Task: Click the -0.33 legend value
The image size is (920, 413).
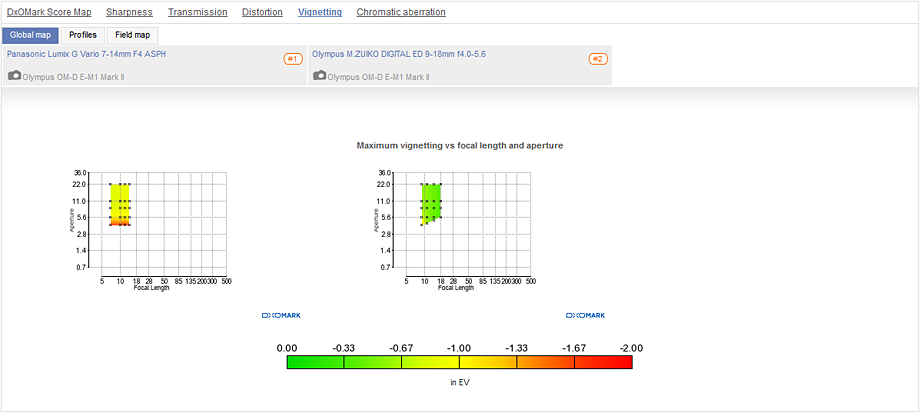Action: point(344,348)
